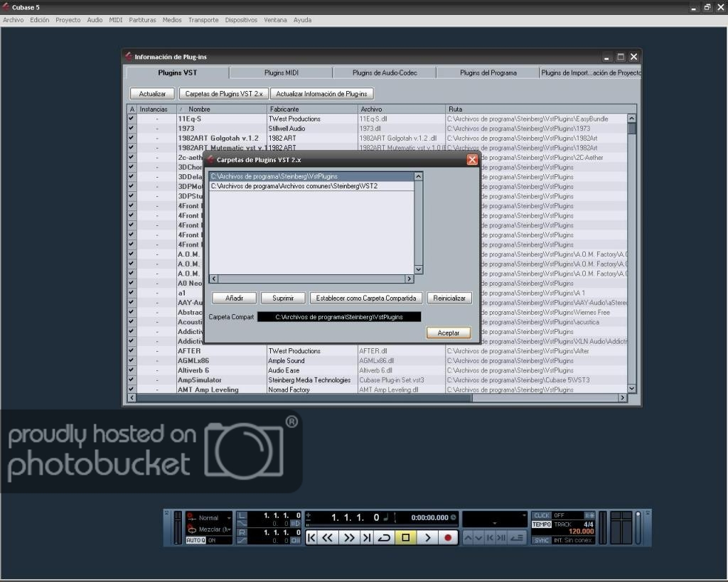Toggle the AUTO Q button
This screenshot has width=728, height=582.
click(x=196, y=540)
